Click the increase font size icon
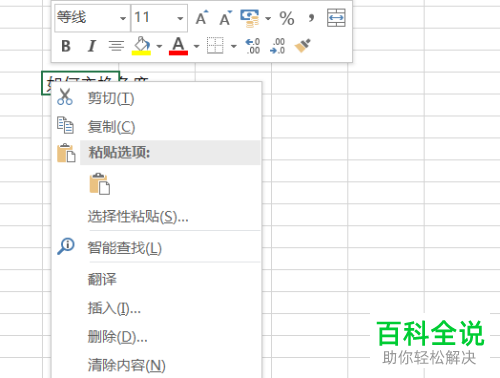The image size is (500, 378). click(202, 18)
